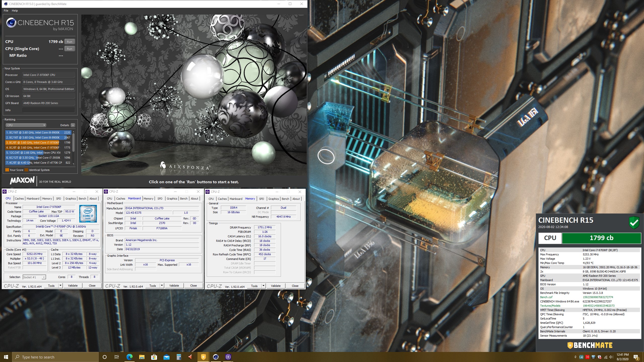Run the CPU Single Core test
The height and width of the screenshot is (362, 644).
[70, 49]
